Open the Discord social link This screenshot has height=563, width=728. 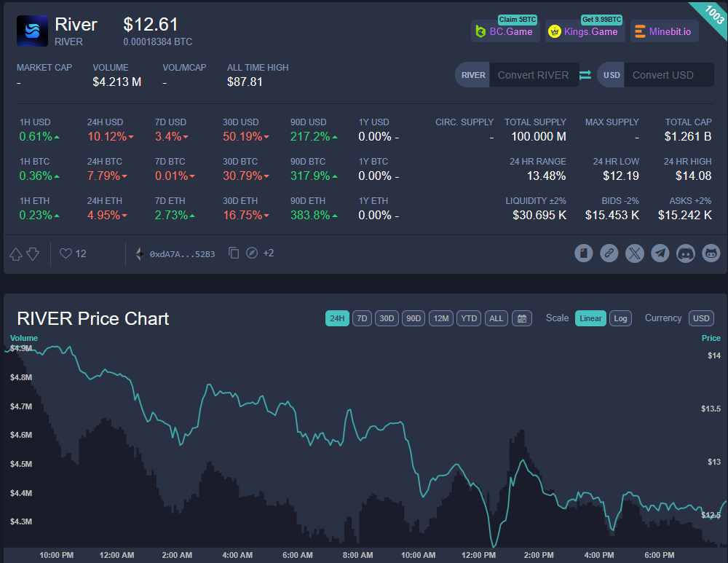click(x=686, y=253)
